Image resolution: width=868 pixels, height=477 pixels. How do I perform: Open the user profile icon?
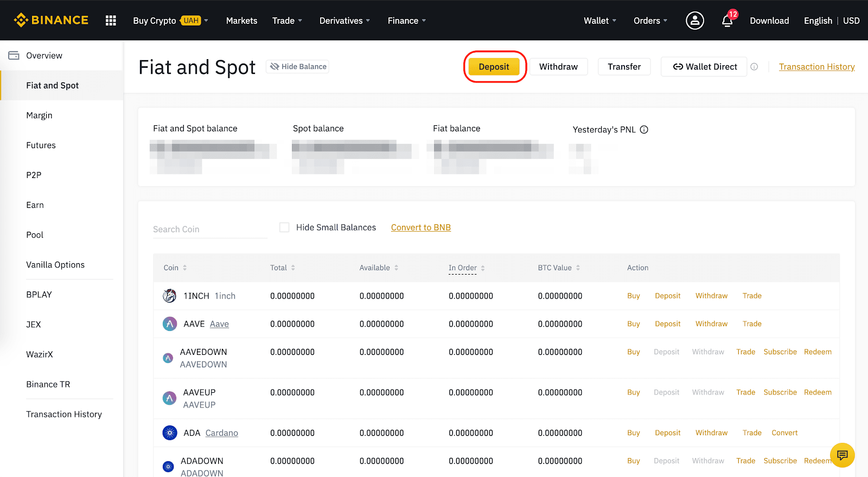click(x=695, y=21)
